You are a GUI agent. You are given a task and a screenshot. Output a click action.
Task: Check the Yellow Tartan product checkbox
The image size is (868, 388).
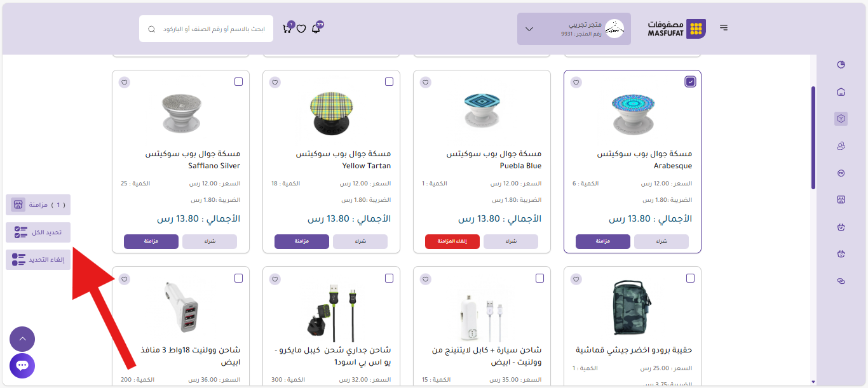390,82
